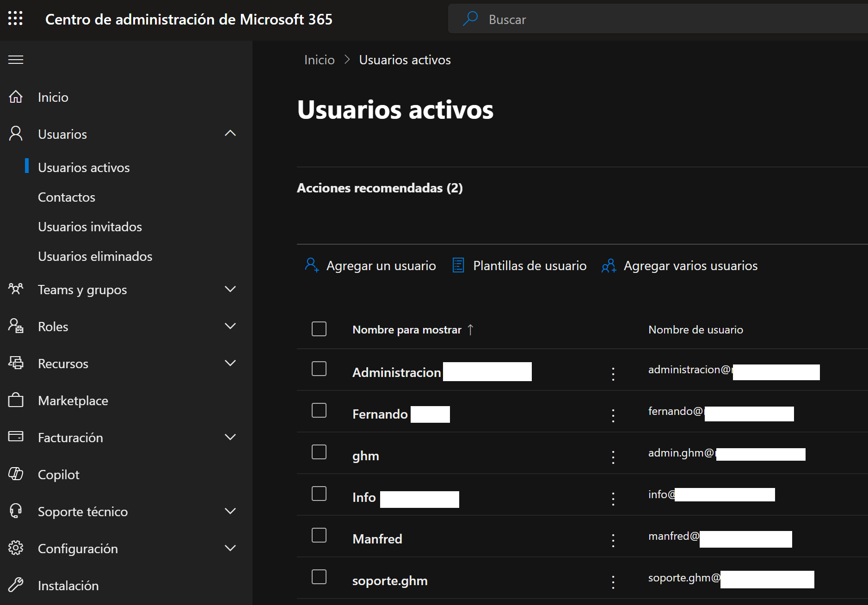This screenshot has height=605, width=868.
Task: Open Copilot from the sidebar icon
Action: 16,474
